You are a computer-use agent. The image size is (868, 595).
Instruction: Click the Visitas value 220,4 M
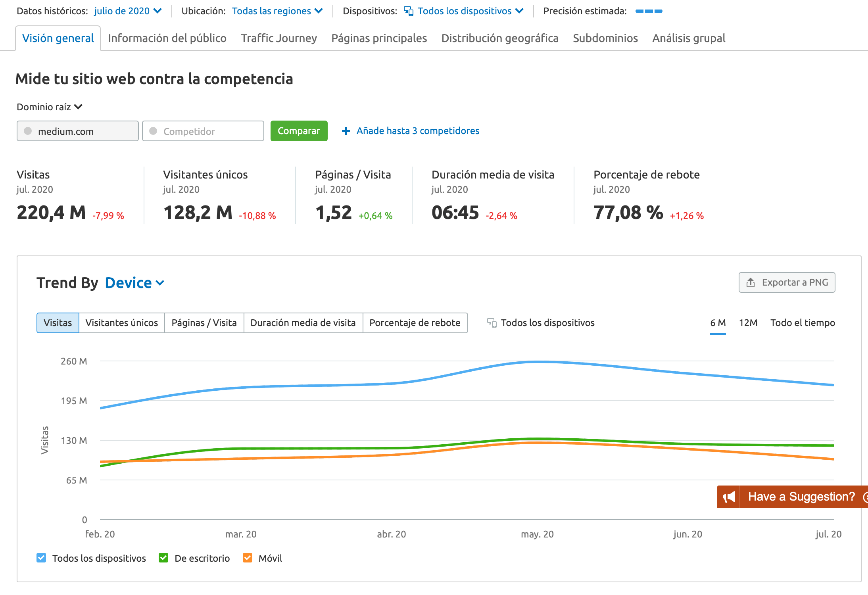point(51,213)
